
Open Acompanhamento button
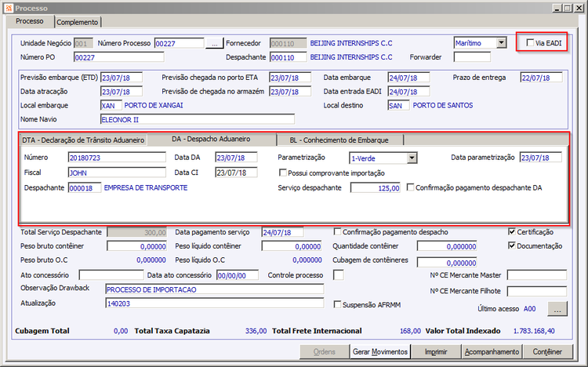tap(492, 351)
